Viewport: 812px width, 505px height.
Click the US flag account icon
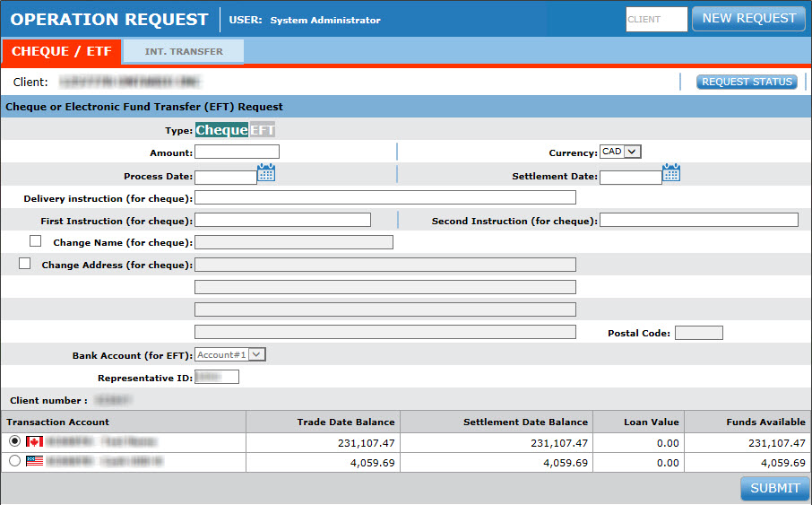(x=35, y=462)
